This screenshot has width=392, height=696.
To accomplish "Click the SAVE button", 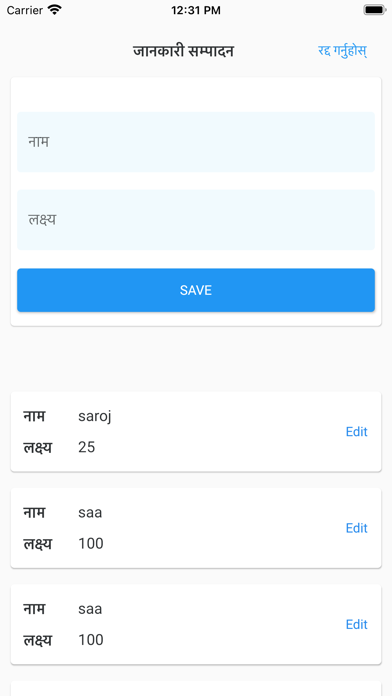I will (x=196, y=290).
